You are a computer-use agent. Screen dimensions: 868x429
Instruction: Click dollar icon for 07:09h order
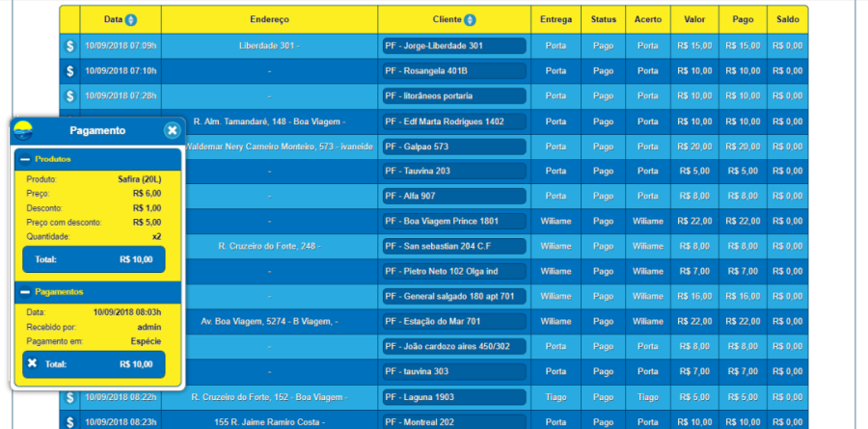[69, 45]
